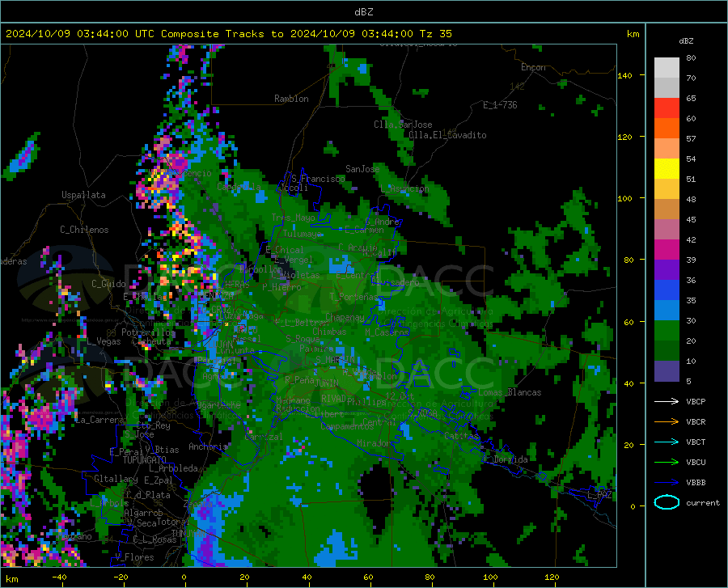The height and width of the screenshot is (588, 728).
Task: Click the 'VBBB' legend label text
Action: point(696,483)
